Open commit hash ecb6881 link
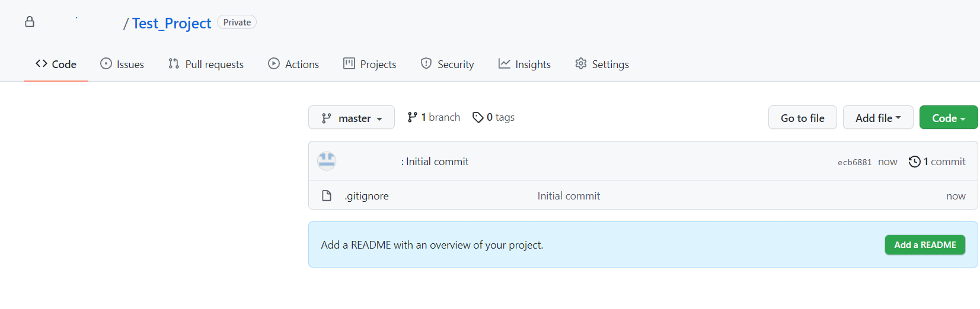The width and height of the screenshot is (980, 309). (854, 162)
